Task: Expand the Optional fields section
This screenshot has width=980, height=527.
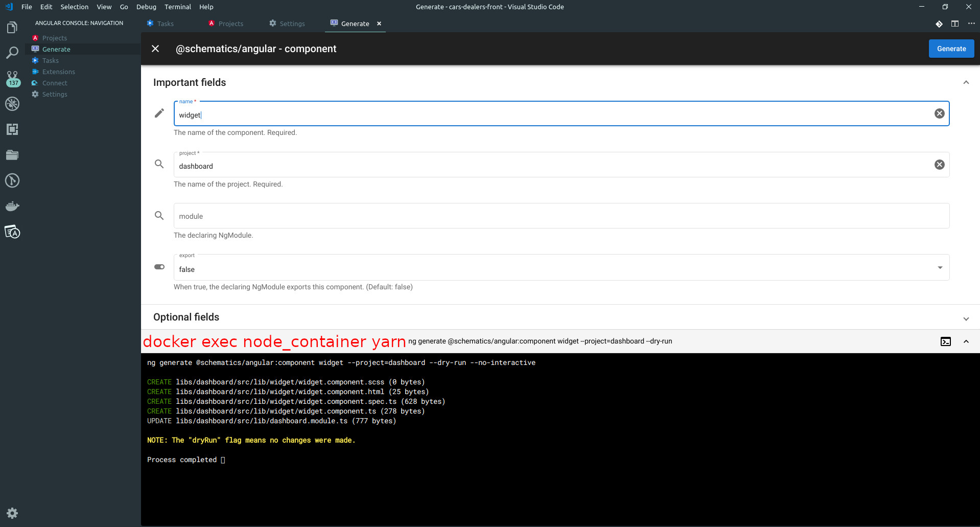Action: [966, 318]
